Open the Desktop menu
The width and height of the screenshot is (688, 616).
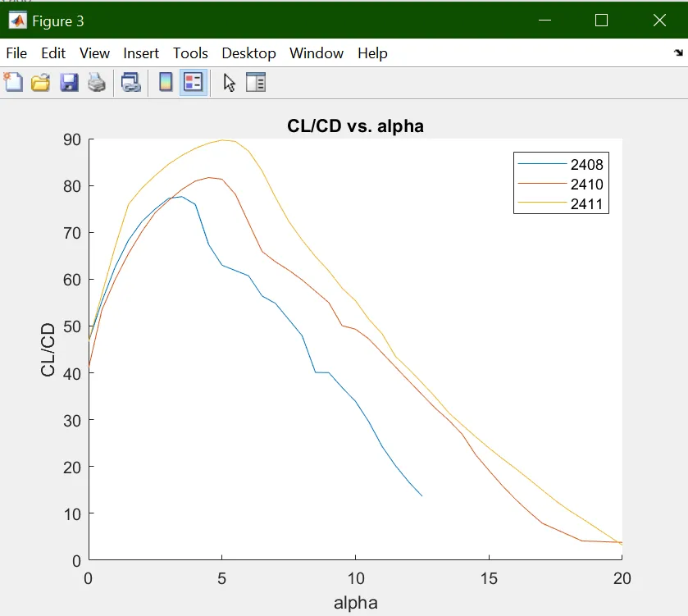pyautogui.click(x=248, y=53)
